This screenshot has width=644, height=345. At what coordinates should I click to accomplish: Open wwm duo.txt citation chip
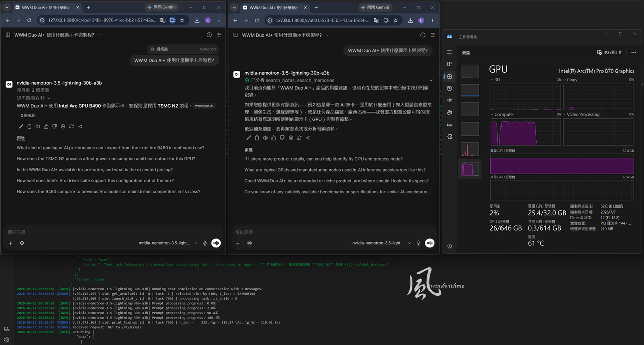pos(204,106)
